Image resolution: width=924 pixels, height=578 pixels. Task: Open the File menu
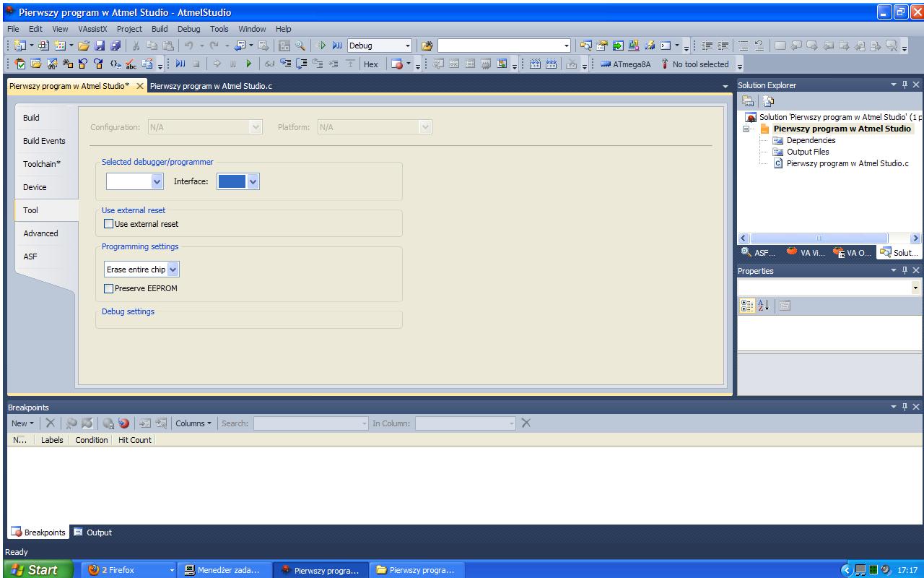12,29
